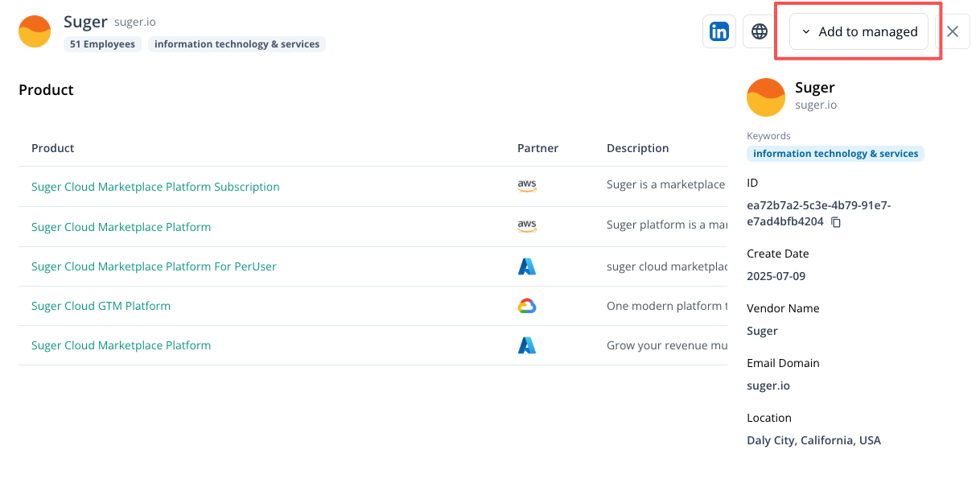Open Suger Cloud Marketplace Platform Subscription
980x491 pixels.
pyautogui.click(x=155, y=186)
